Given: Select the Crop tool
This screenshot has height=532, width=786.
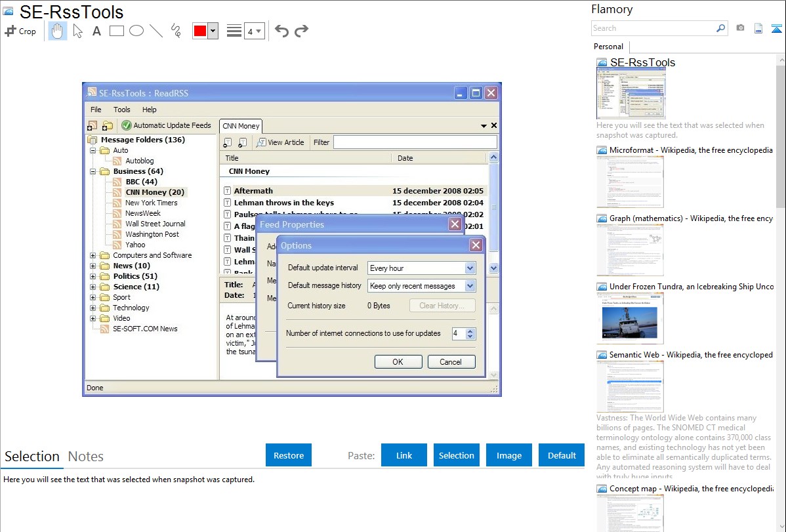Looking at the screenshot, I should pos(20,31).
